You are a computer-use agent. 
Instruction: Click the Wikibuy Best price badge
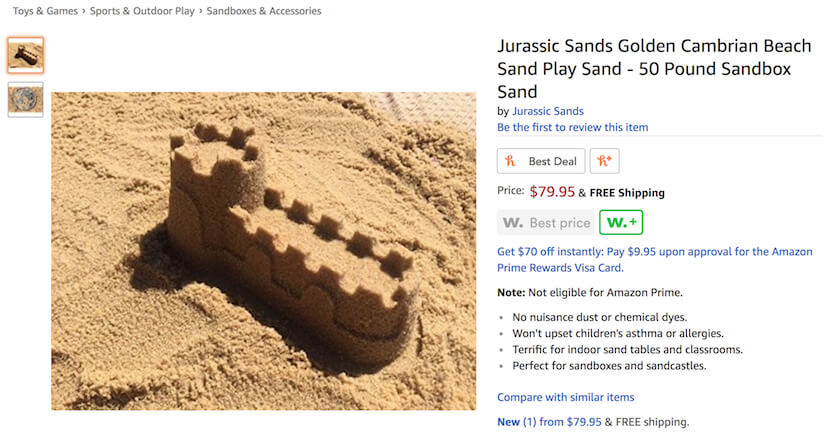[x=545, y=222]
